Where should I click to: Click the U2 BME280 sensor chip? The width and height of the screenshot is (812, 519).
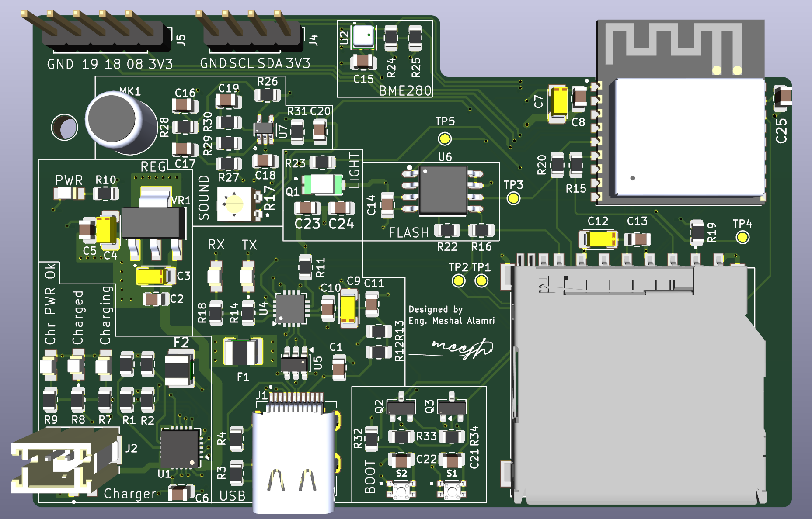coord(363,37)
